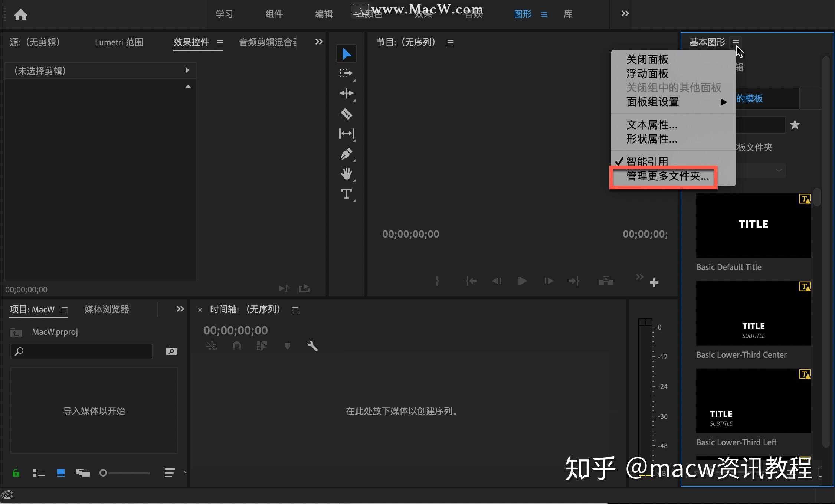Click the plus button in the program monitor
The width and height of the screenshot is (835, 504).
tap(654, 282)
